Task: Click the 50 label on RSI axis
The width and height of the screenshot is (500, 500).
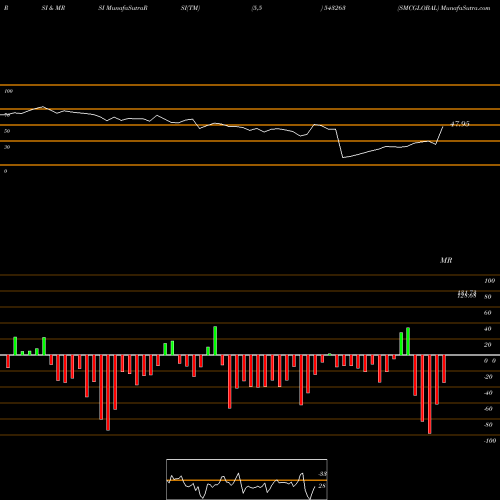Action: (7, 131)
